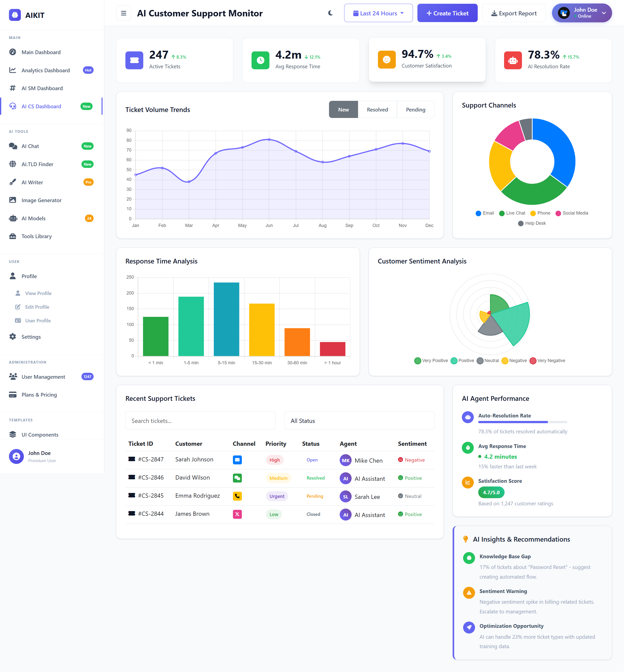Screen dimensions: 624x672
Task: Open the Last 24 Hours dropdown
Action: click(x=378, y=13)
